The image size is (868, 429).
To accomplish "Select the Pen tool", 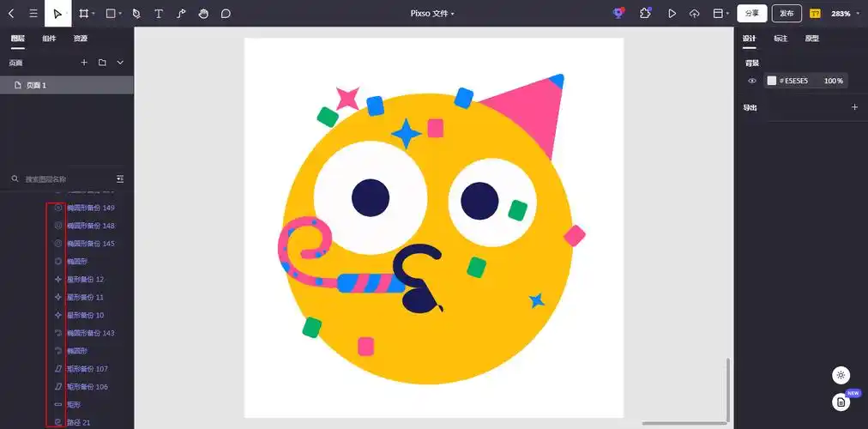I will coord(136,14).
